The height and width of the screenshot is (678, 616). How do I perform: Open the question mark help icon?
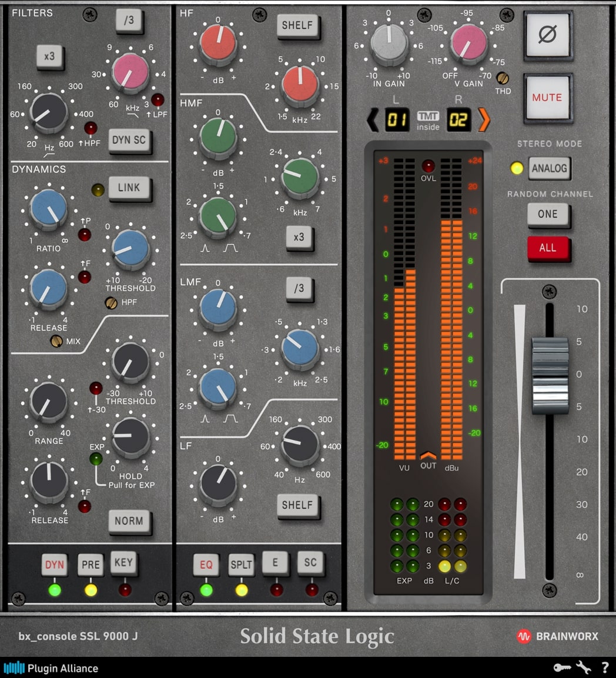click(x=605, y=667)
